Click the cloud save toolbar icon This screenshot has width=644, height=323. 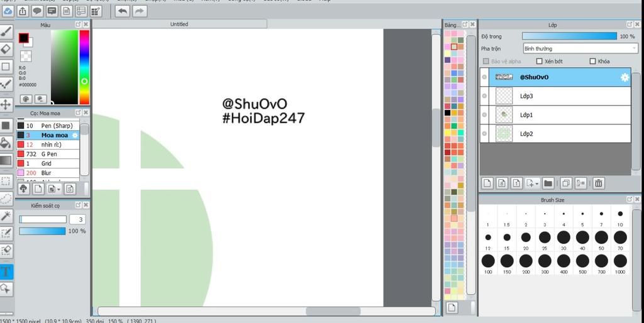click(x=8, y=11)
